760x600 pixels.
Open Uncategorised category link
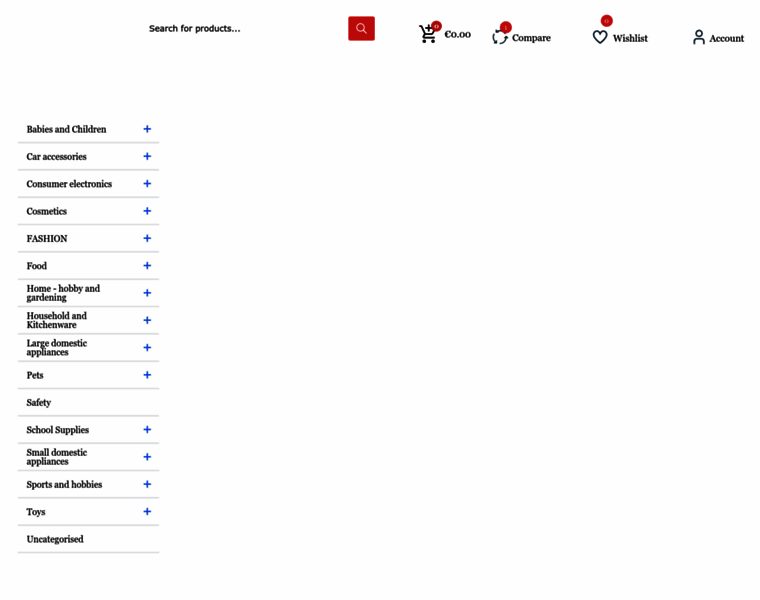tap(55, 539)
